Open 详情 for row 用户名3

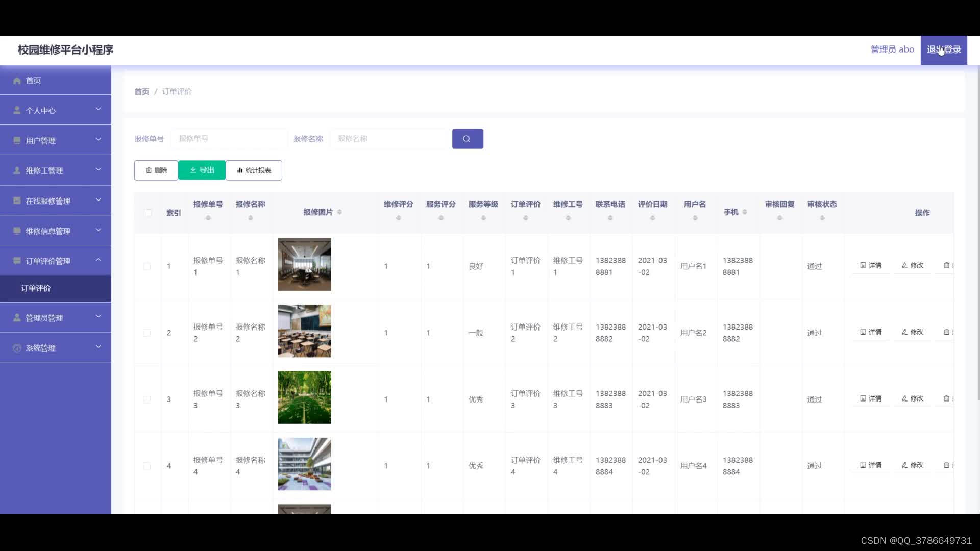871,398
